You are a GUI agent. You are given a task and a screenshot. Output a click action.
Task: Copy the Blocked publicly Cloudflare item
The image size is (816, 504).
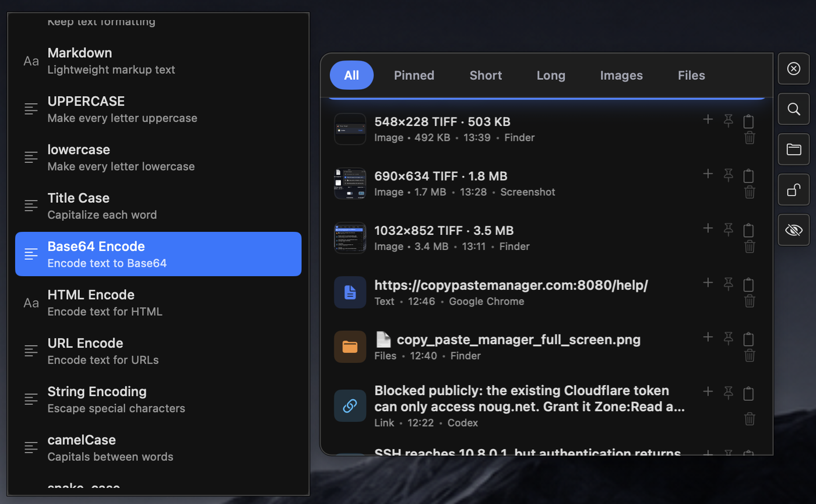coord(749,394)
